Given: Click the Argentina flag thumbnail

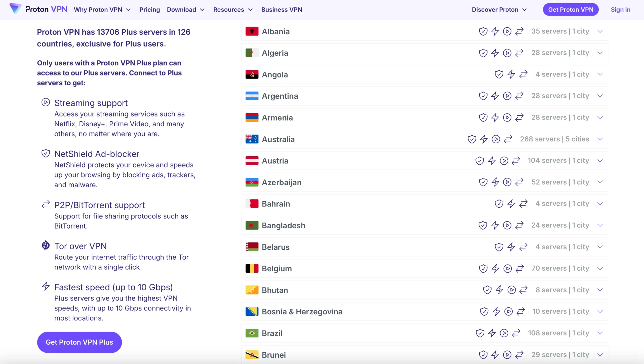Looking at the screenshot, I should 252,96.
